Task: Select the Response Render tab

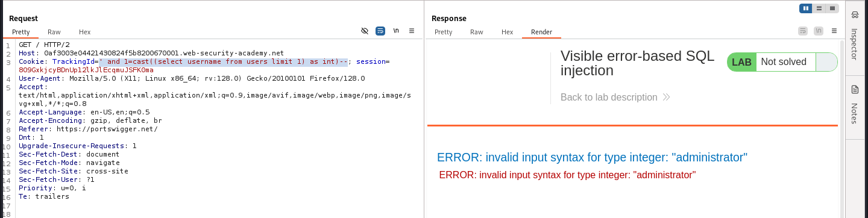Action: tap(541, 32)
